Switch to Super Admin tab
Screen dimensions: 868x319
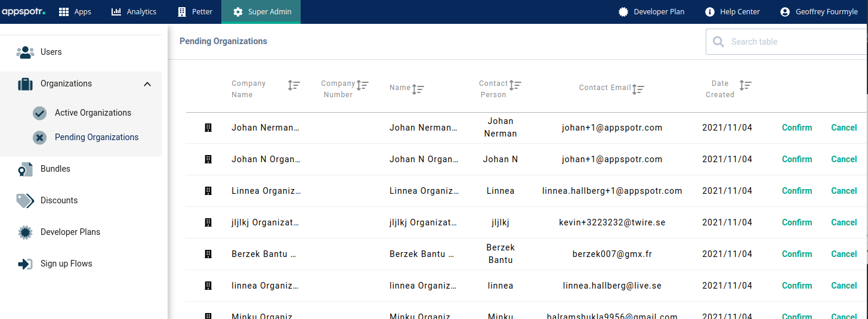click(261, 12)
